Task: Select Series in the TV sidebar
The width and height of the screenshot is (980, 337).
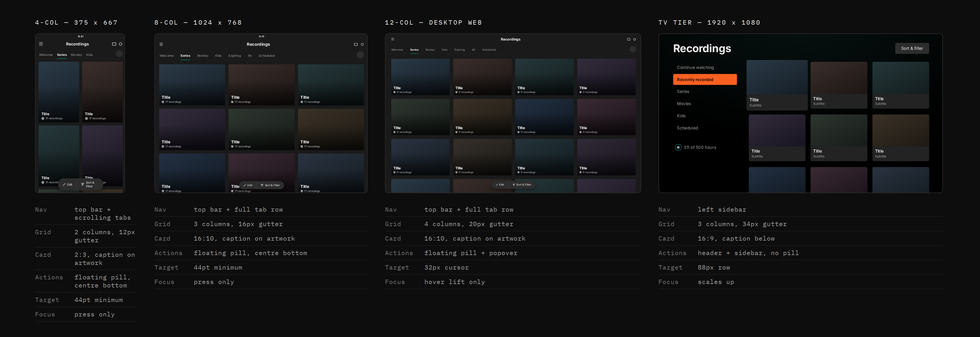Action: click(705, 92)
